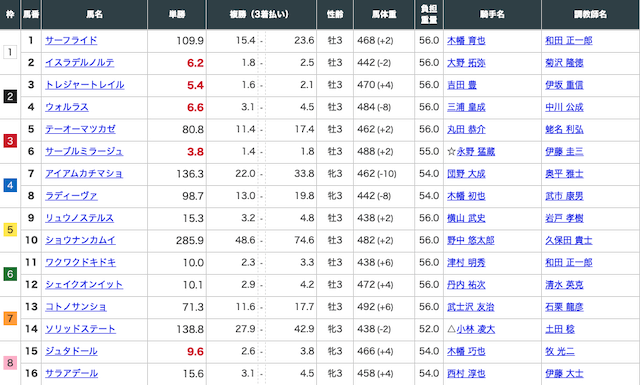Open horse link サーフライド
This screenshot has width=640, height=385.
point(71,40)
